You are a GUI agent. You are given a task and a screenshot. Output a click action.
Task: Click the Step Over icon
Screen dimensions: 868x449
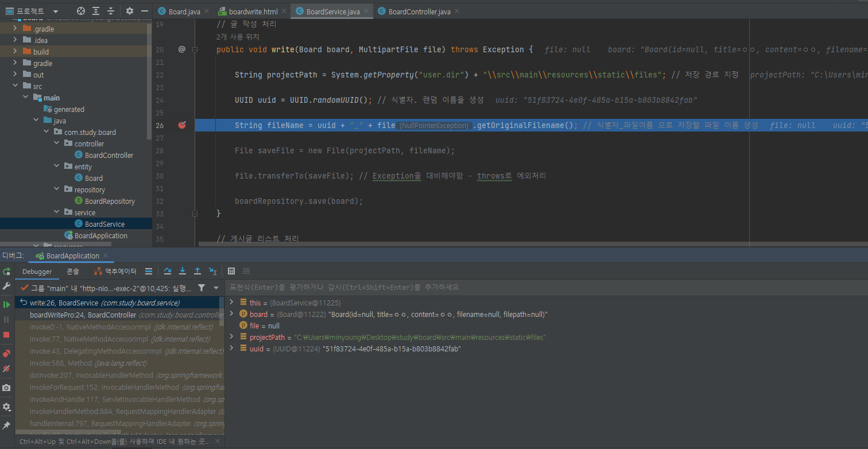click(168, 271)
